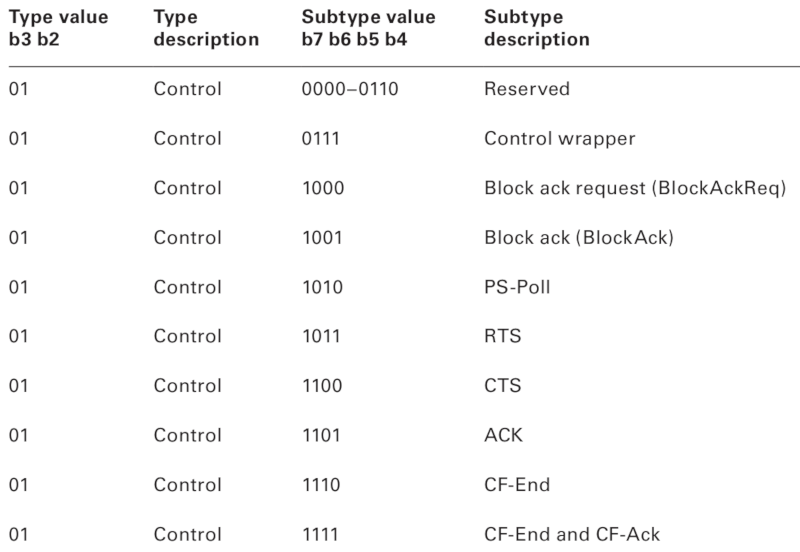Click the "Control wrapper" description text
The width and height of the screenshot is (800, 552).
tap(559, 138)
